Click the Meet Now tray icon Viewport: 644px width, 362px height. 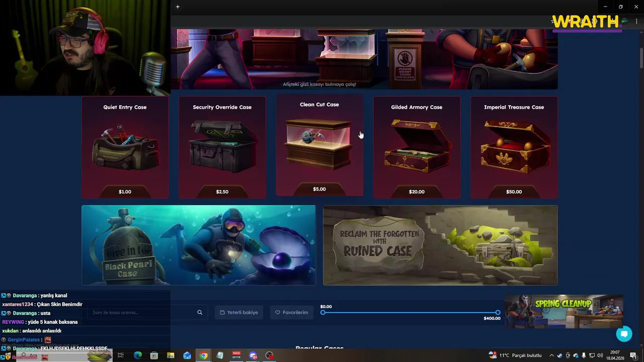tap(568, 355)
